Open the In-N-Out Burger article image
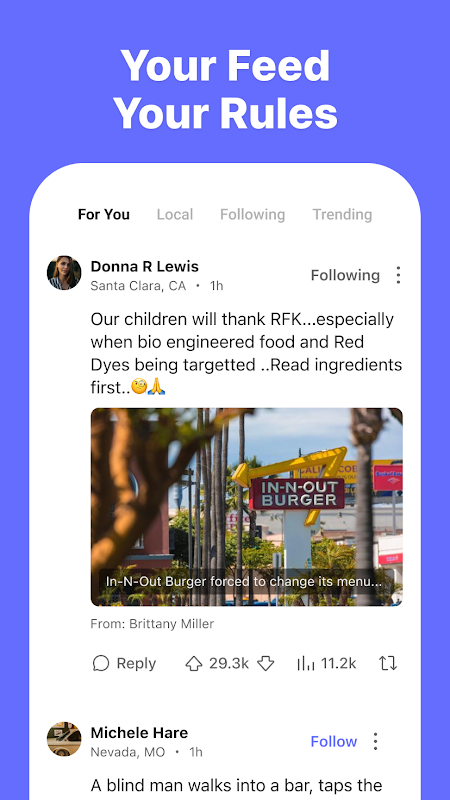450x800 pixels. click(x=246, y=507)
